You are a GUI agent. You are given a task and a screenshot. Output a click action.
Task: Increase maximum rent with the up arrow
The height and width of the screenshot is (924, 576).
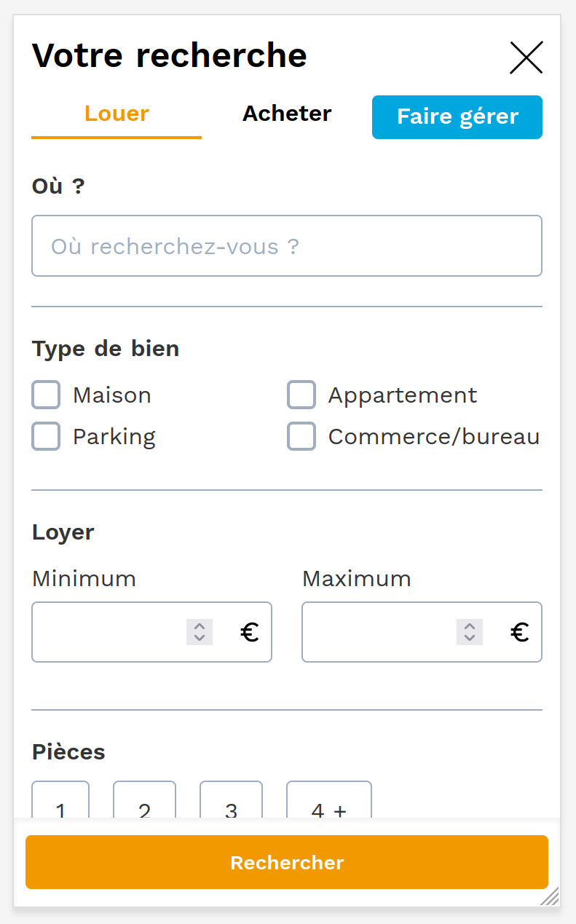pyautogui.click(x=470, y=626)
